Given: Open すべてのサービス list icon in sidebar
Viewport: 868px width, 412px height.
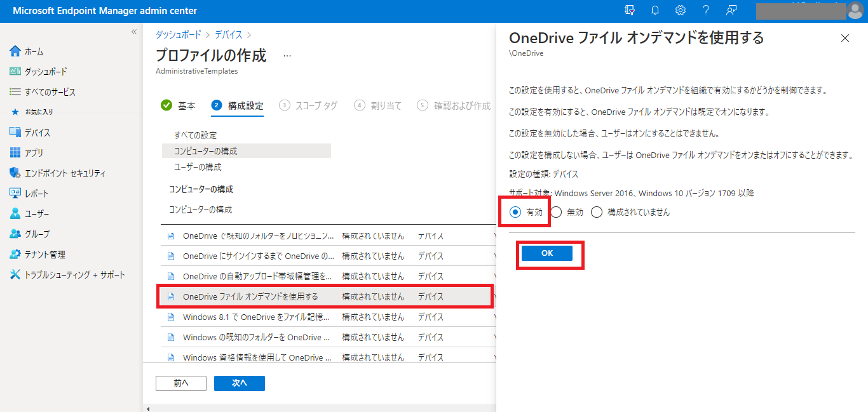Looking at the screenshot, I should coord(15,92).
